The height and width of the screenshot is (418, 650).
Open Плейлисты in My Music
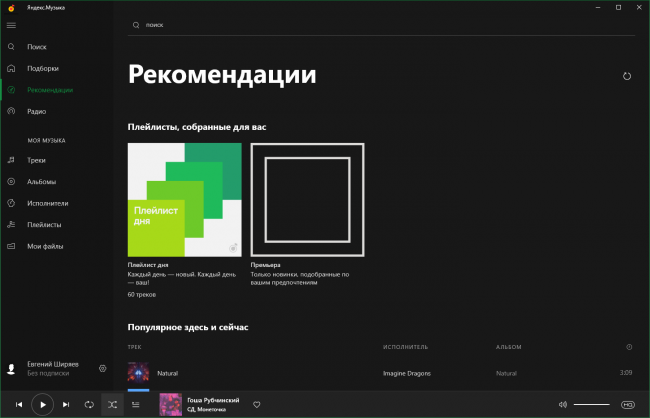coord(44,225)
